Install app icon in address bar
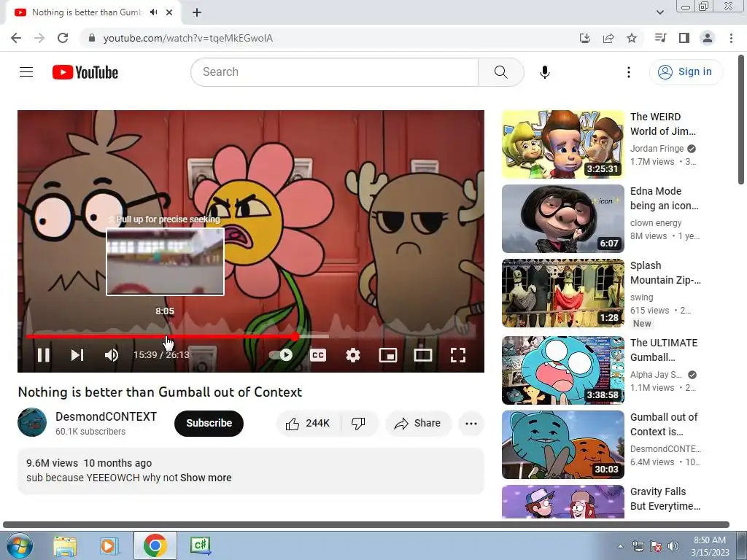Viewport: 747px width, 560px height. coord(584,38)
